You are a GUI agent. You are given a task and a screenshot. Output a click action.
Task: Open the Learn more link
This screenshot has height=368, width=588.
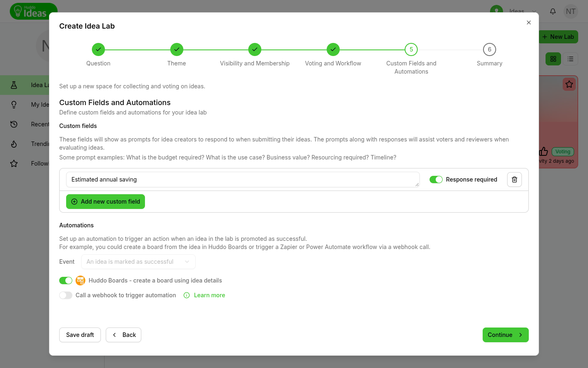tap(209, 295)
